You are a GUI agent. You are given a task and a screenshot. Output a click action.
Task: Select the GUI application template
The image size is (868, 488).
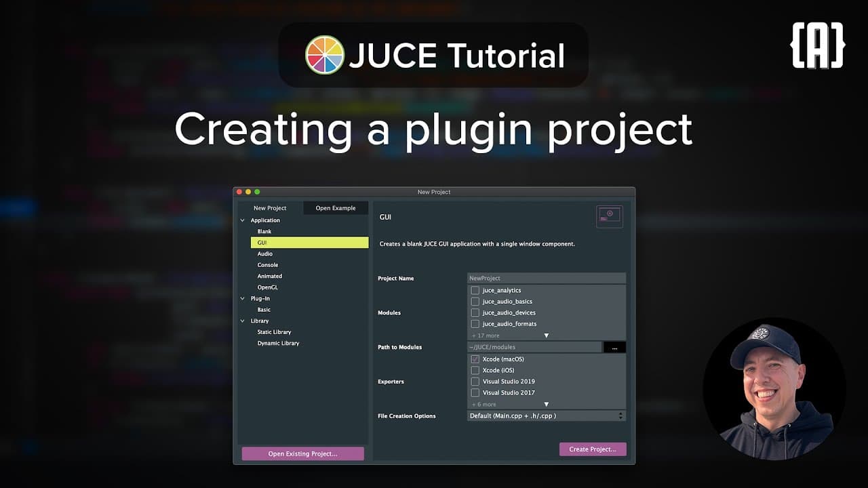[x=309, y=243]
